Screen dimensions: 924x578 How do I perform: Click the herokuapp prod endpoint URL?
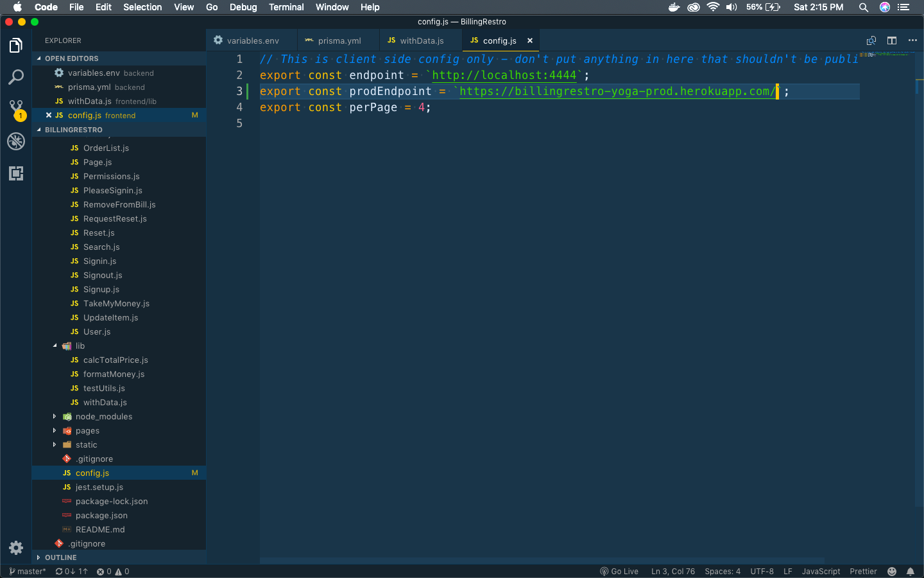point(617,91)
